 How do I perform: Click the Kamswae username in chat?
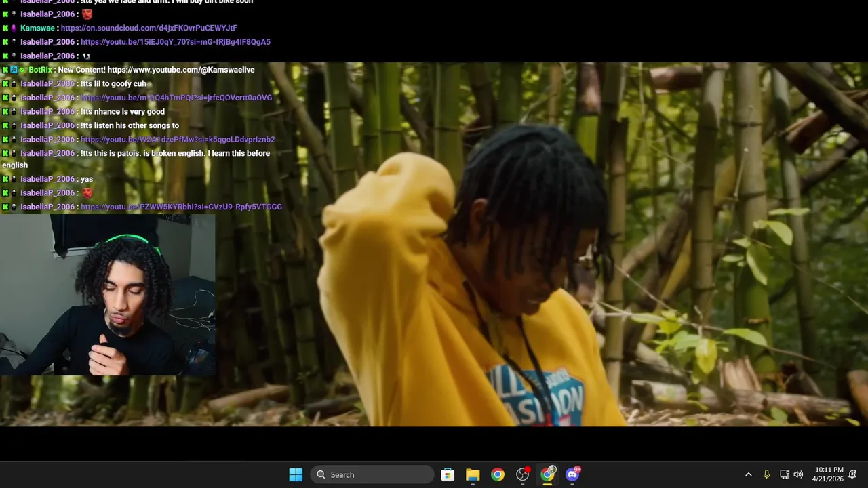coord(37,28)
